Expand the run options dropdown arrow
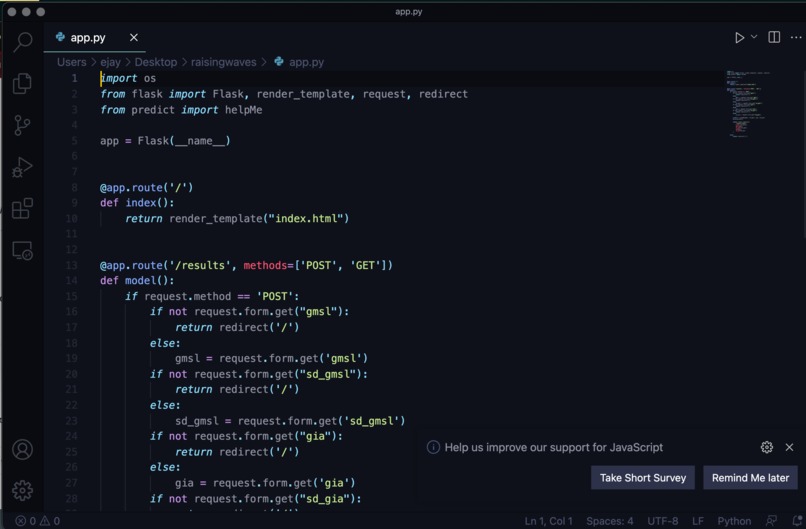The width and height of the screenshot is (806, 529). 754,37
